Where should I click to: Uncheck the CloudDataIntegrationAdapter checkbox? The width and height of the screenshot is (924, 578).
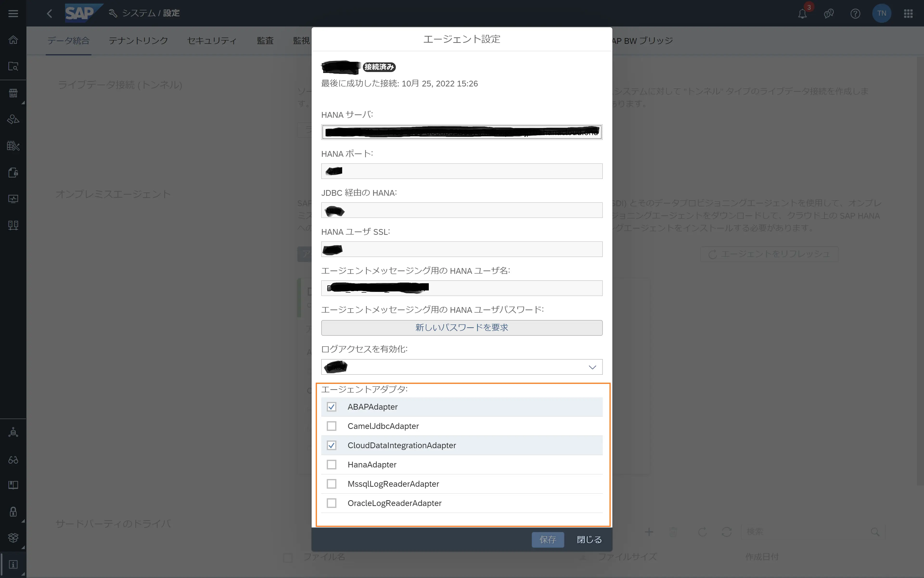click(331, 445)
